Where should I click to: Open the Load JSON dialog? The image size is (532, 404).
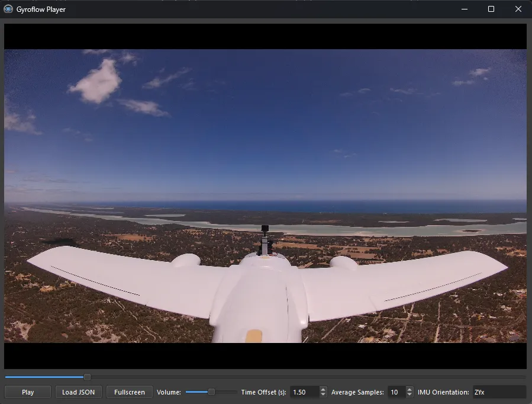click(x=78, y=392)
